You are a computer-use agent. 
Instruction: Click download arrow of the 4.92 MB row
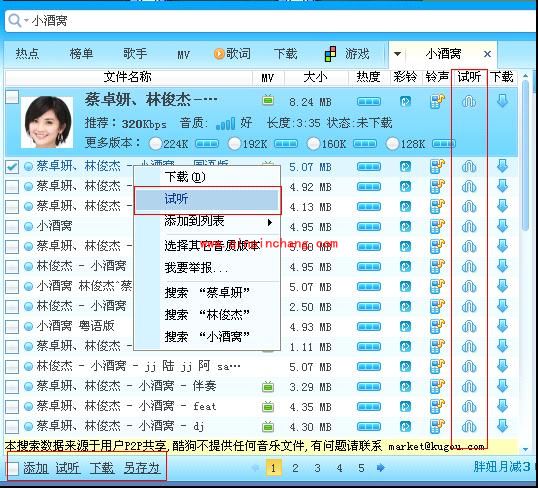tap(502, 186)
